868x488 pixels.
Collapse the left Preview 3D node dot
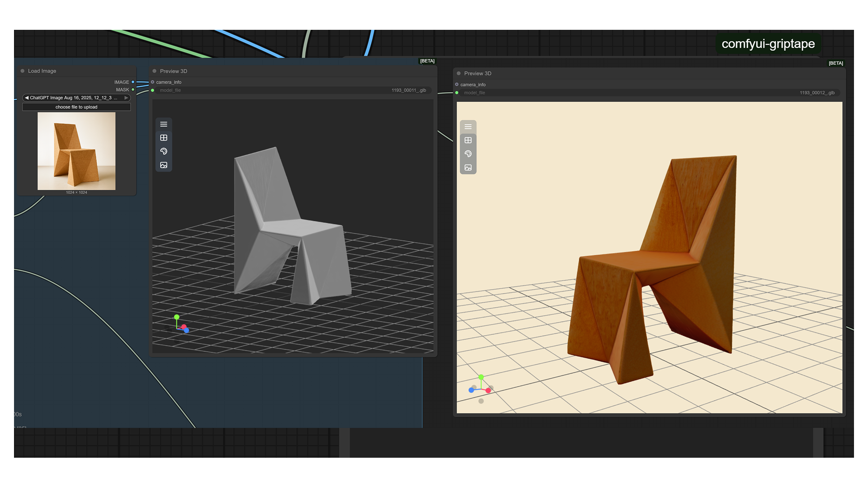point(155,71)
